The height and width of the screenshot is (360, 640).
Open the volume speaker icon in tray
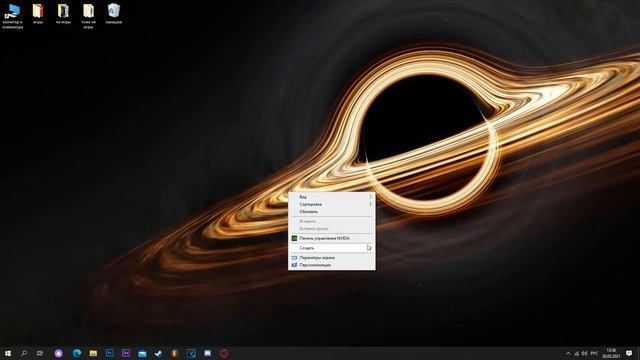tap(584, 353)
